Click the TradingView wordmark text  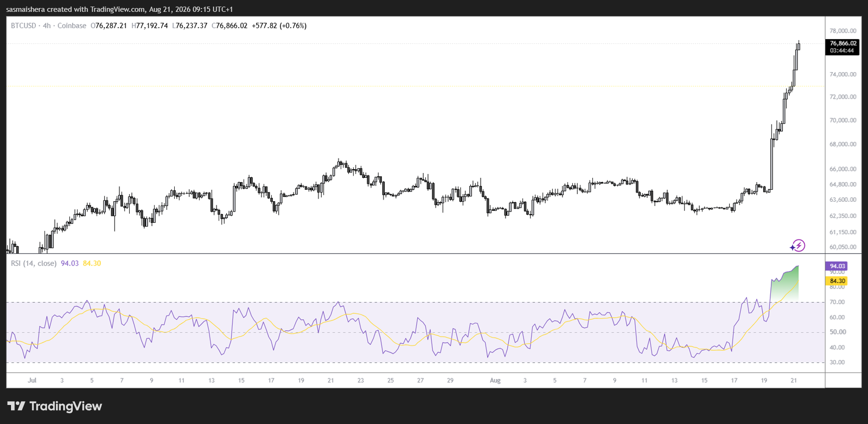(66, 406)
